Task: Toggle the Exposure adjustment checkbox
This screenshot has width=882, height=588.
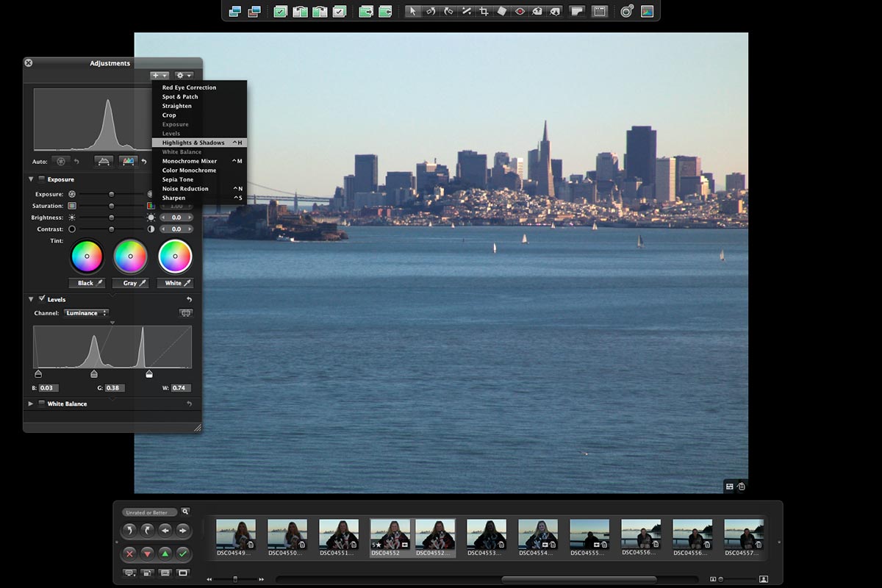Action: 41,179
